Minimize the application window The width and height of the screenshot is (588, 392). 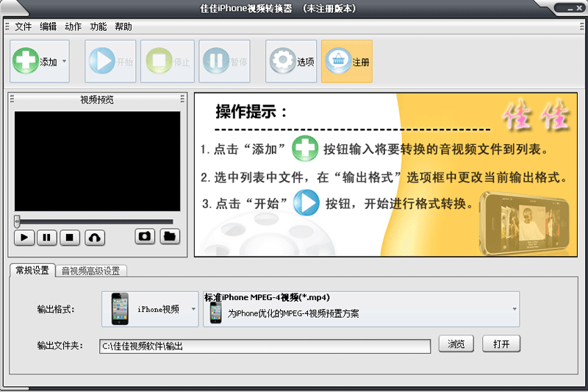pos(570,8)
